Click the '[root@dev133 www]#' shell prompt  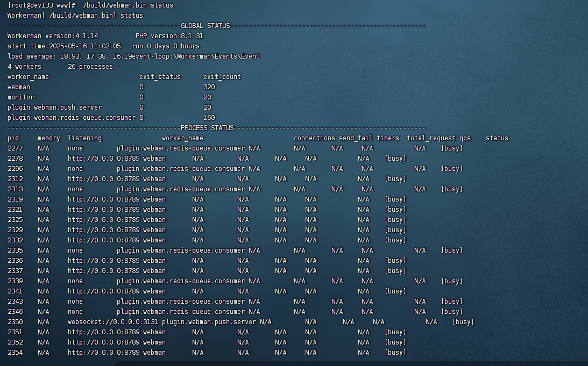[41, 5]
